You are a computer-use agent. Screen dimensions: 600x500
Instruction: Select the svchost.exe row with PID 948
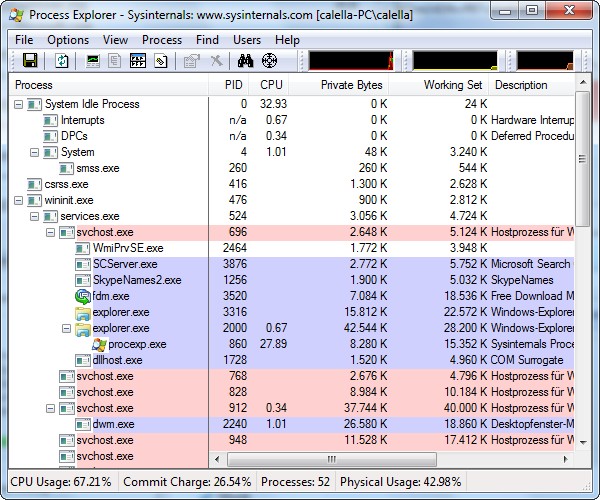[x=292, y=440]
